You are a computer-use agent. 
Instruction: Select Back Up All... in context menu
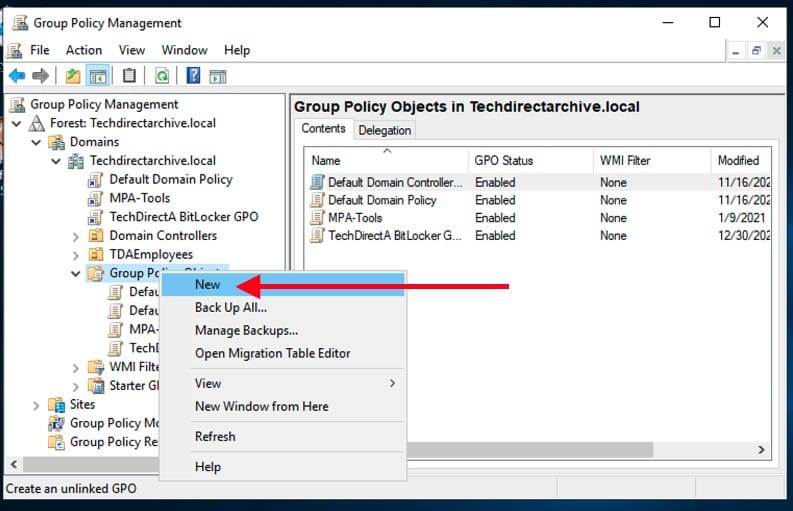click(230, 308)
